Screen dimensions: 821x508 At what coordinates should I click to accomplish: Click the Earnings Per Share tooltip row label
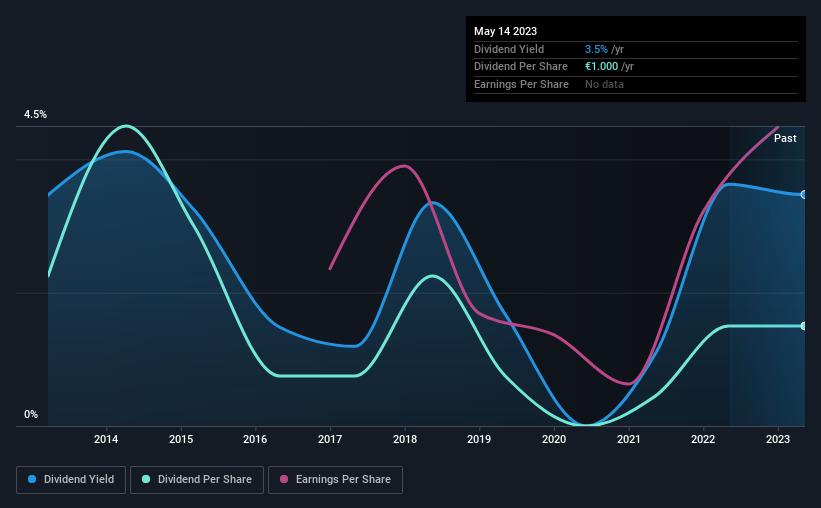coord(521,84)
